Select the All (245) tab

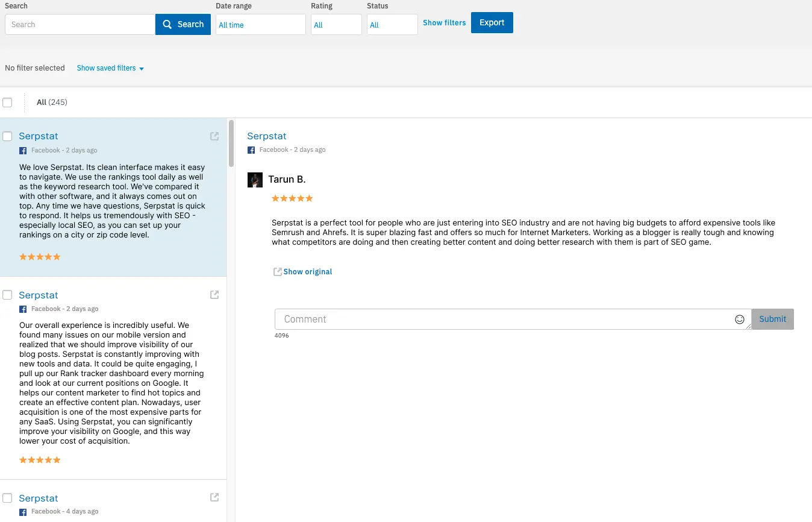(52, 102)
